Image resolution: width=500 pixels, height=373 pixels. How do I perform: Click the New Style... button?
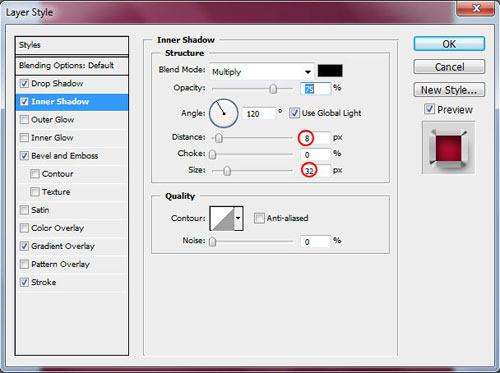(x=449, y=90)
